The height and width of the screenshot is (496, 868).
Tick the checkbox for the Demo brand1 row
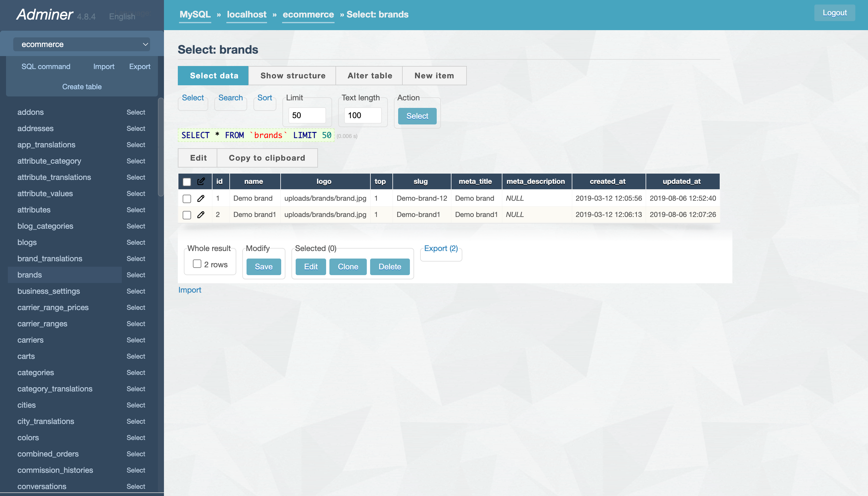point(187,215)
